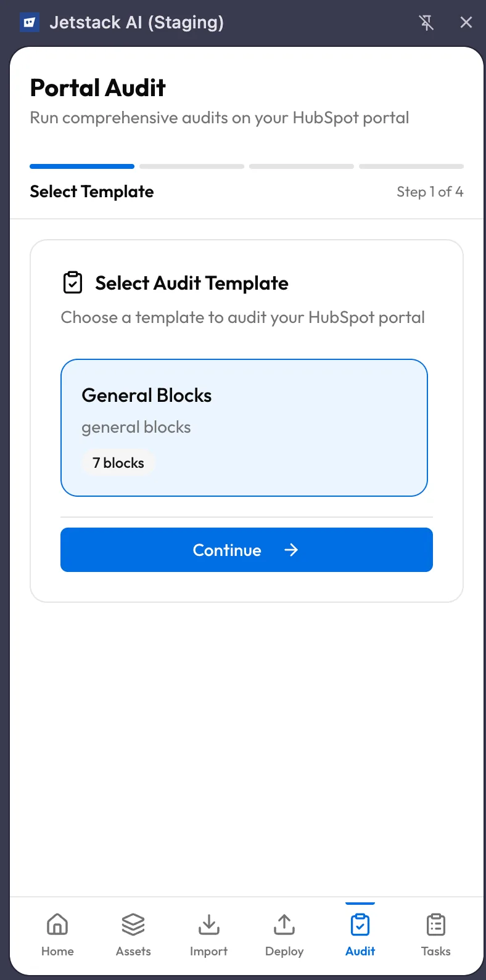The image size is (486, 980).
Task: Switch to the Audit tab
Action: pyautogui.click(x=360, y=934)
